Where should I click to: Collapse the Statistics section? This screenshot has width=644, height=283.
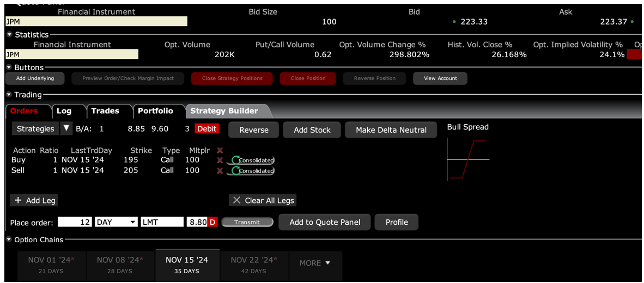click(9, 35)
